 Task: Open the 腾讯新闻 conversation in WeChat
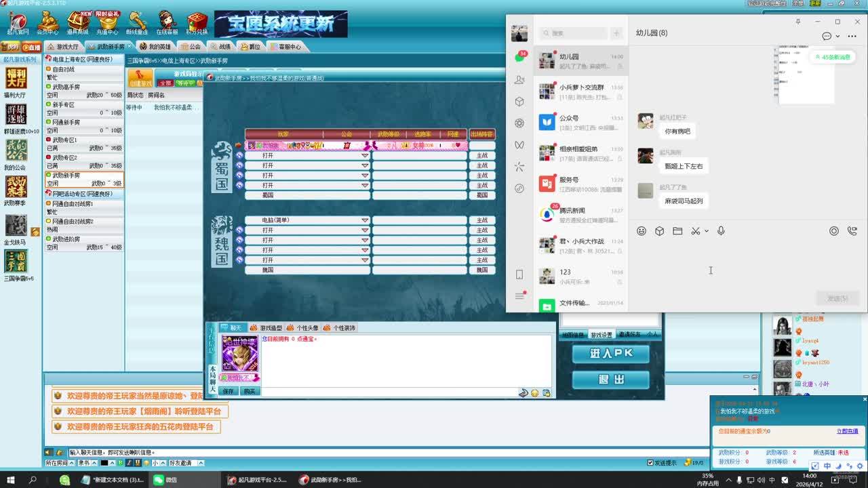coord(582,215)
